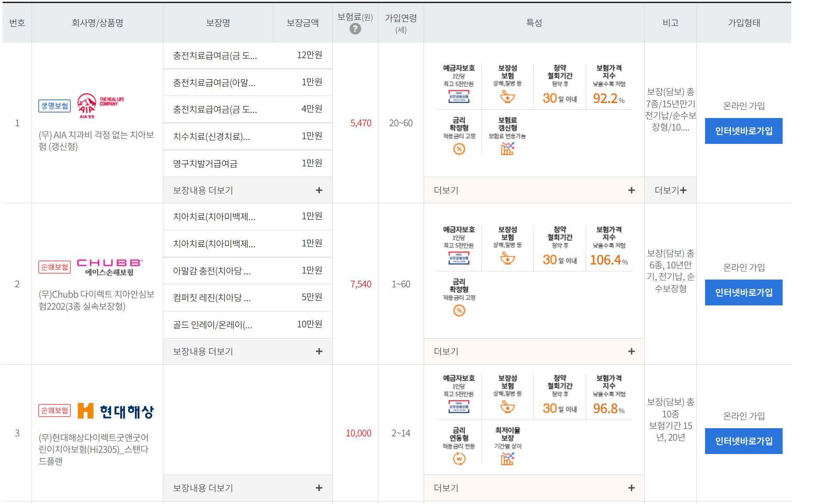Click 인터넷바로가입 for Chubb product
The image size is (821, 504).
point(743,292)
